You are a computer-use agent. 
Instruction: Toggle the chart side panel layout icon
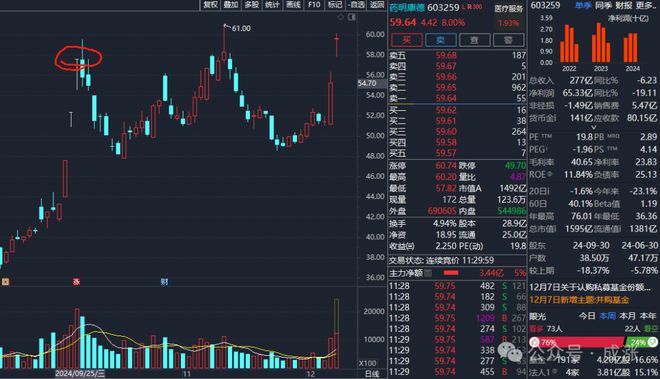click(352, 17)
